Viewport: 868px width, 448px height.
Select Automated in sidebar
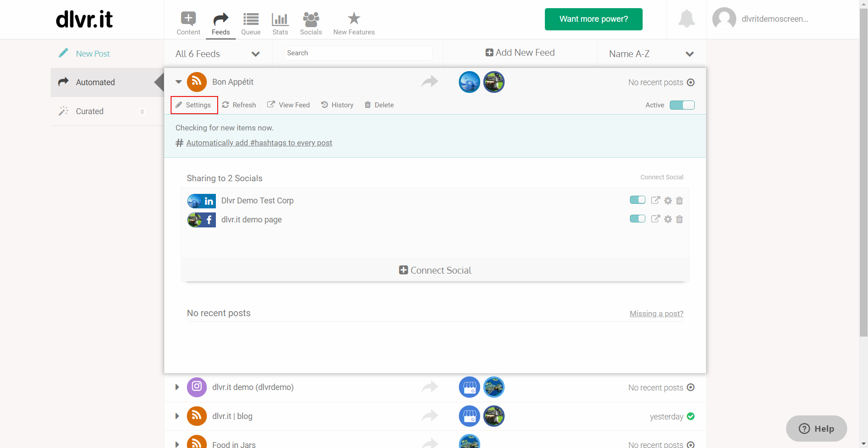click(107, 82)
